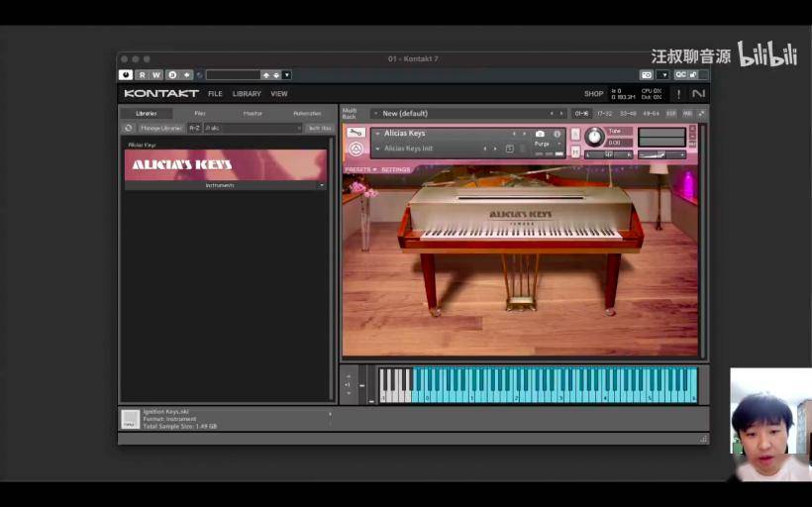Open the Multi Rack preset dropdown
This screenshot has width=812, height=507.
[x=376, y=113]
